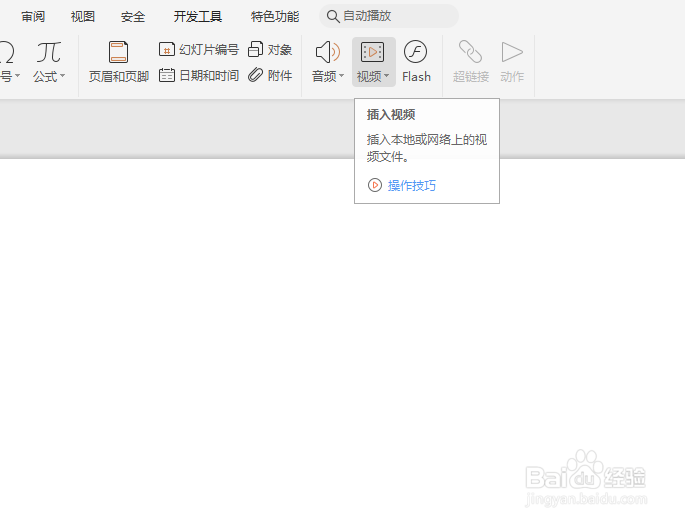Open the 安全 security tab
Viewport: 685px width, 523px height.
coord(133,17)
